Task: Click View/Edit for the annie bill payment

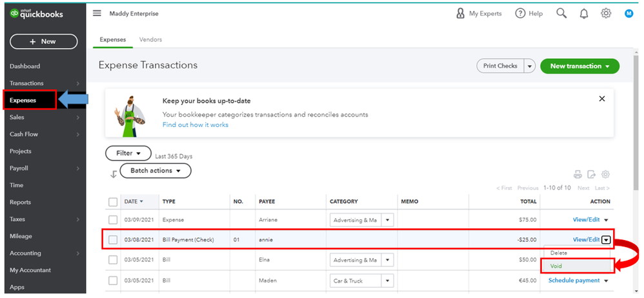Action: coord(587,240)
